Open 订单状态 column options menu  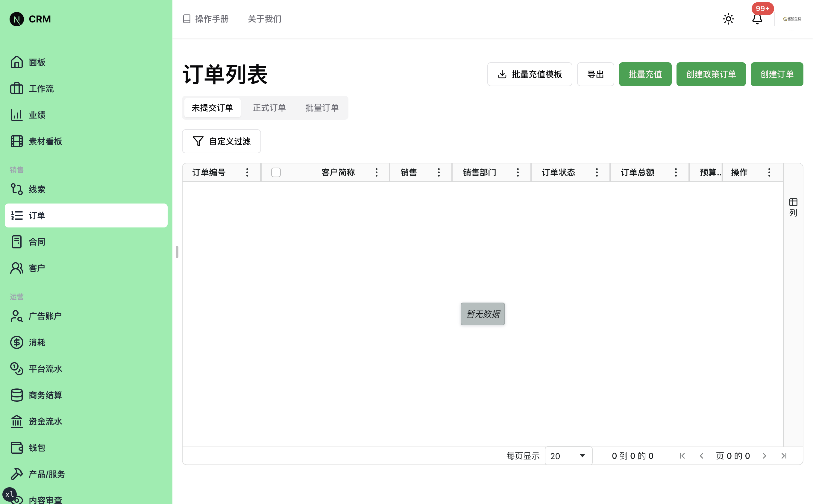coord(596,172)
